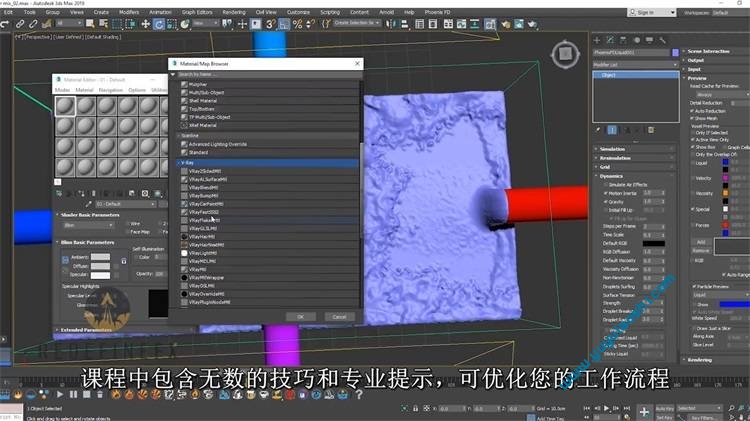Toggle the Angle Snap tool
Image resolution: width=750 pixels, height=421 pixels.
click(x=284, y=24)
